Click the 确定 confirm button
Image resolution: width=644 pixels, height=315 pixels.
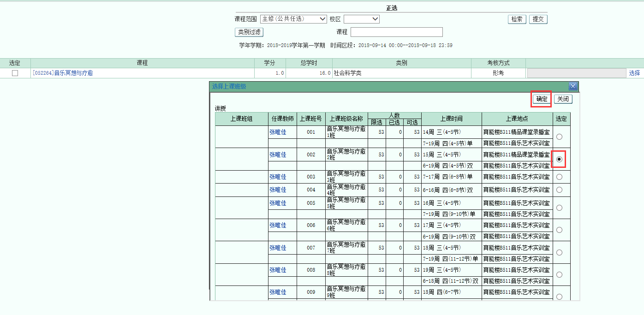pos(542,99)
